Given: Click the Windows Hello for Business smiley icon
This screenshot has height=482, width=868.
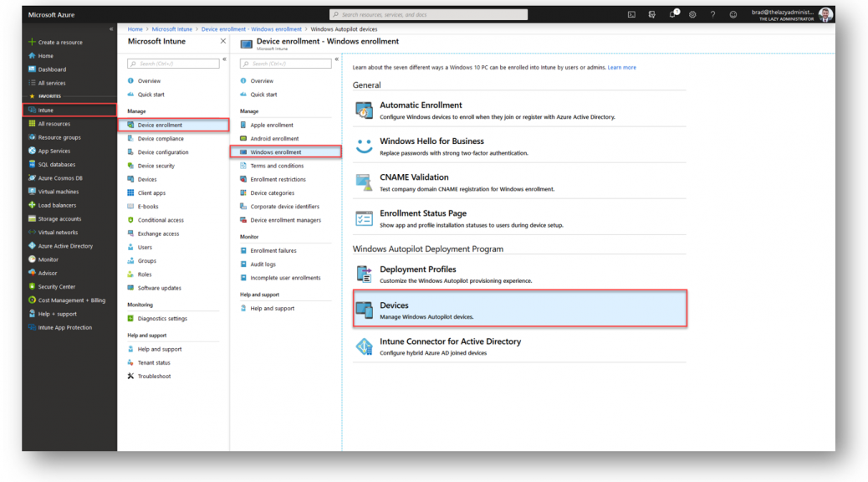Looking at the screenshot, I should click(x=365, y=146).
